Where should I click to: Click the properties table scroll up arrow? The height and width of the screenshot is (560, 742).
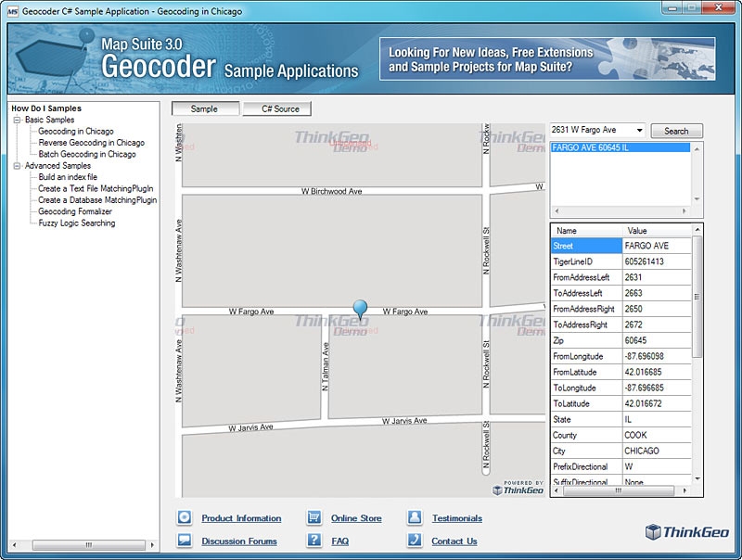(697, 229)
